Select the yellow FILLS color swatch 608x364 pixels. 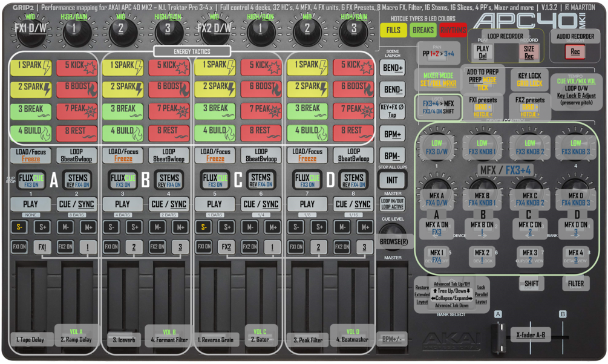[x=393, y=30]
